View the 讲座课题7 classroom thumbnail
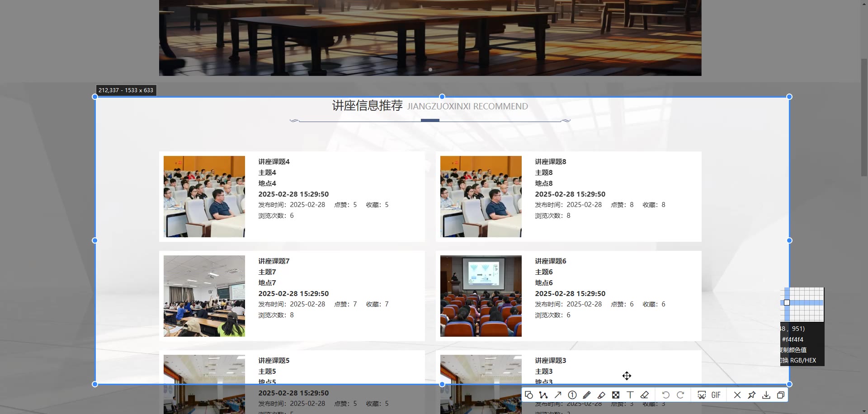The width and height of the screenshot is (868, 414). coord(204,296)
